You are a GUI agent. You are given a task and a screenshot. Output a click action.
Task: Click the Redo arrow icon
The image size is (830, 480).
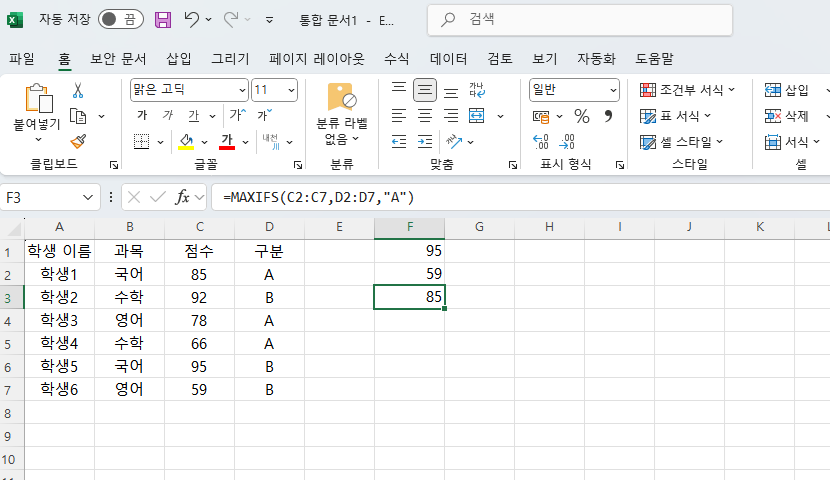click(x=230, y=20)
